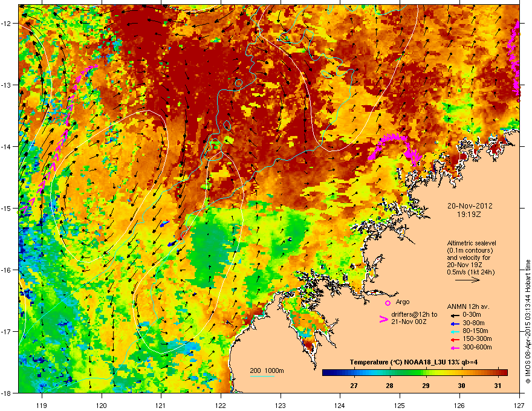Click the '30-80m' depth label
This screenshot has height=411, width=532.
tap(473, 323)
